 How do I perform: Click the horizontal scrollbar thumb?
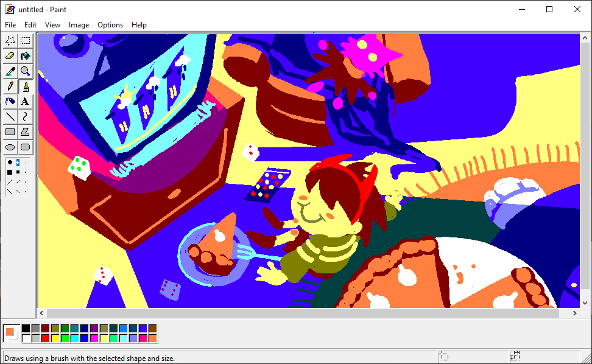(303, 313)
